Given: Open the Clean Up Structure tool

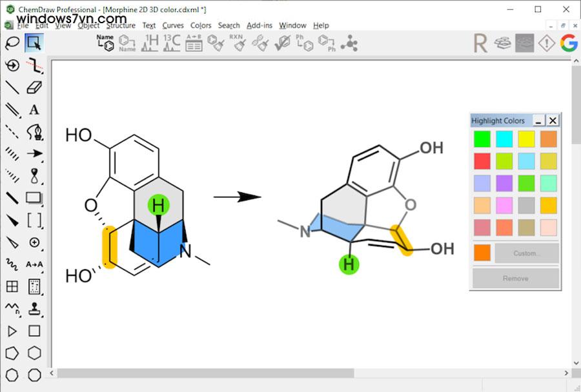Looking at the screenshot, I should [214, 44].
